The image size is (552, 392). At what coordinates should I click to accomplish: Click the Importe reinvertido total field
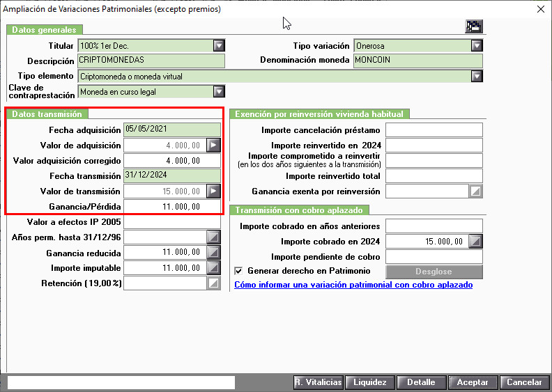[x=434, y=175]
